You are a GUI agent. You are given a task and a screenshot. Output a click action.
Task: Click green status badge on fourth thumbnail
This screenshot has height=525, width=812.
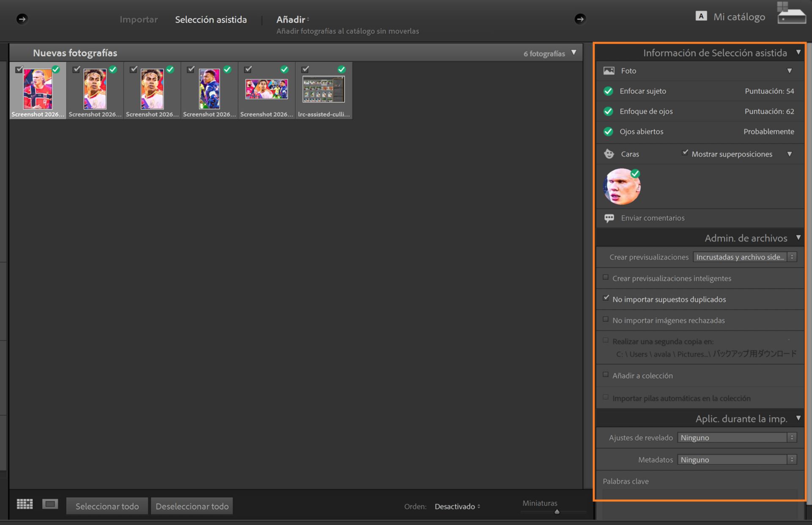point(227,69)
